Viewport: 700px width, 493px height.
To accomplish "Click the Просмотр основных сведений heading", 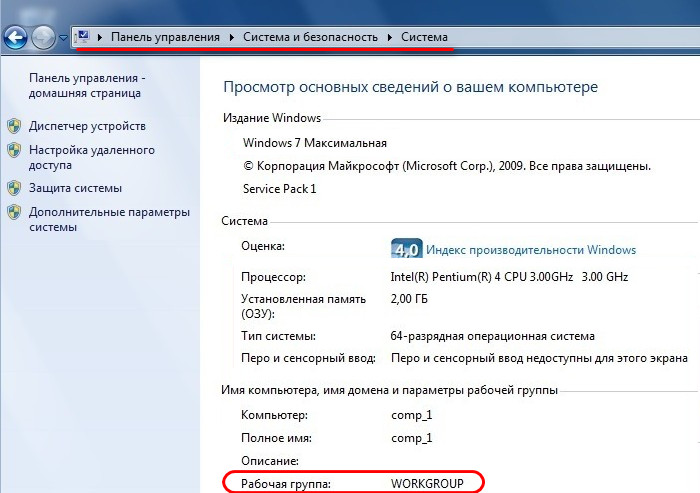I will [x=410, y=87].
